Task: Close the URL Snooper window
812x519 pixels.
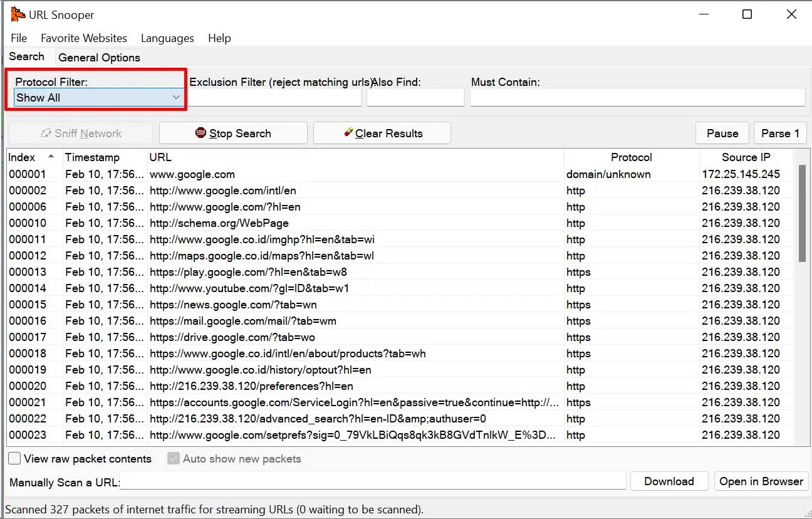Action: click(x=791, y=14)
